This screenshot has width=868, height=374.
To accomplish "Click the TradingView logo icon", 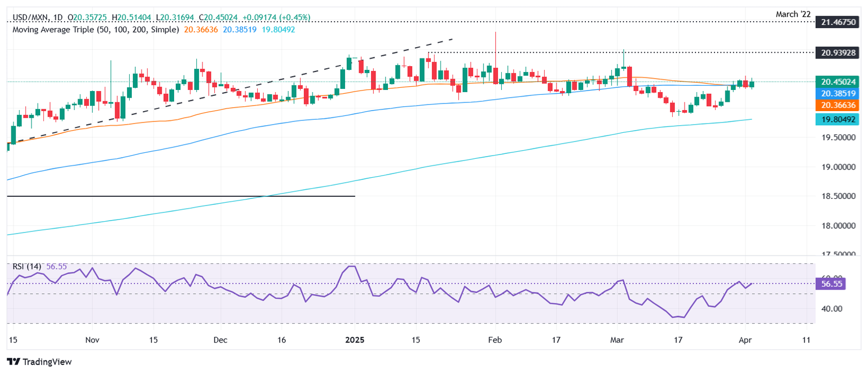I will pos(14,362).
